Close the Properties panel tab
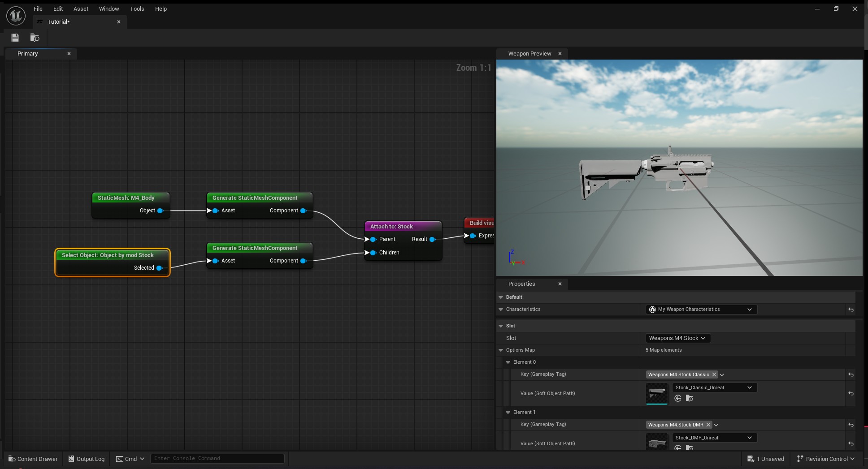Image resolution: width=868 pixels, height=469 pixels. point(560,284)
